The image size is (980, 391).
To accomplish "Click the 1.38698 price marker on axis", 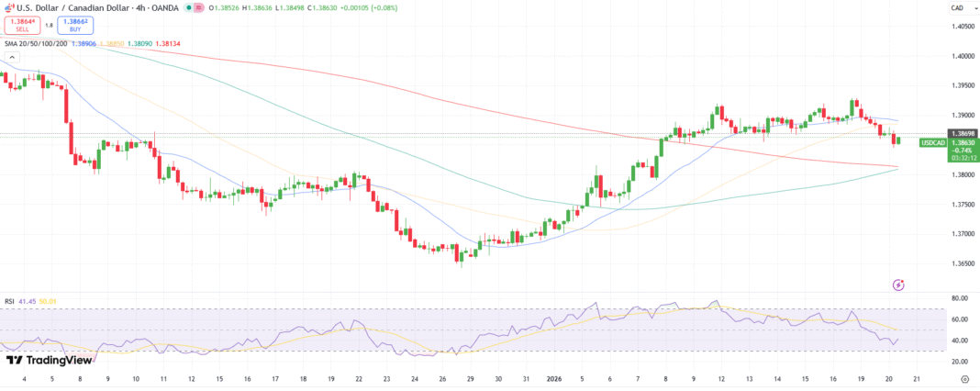I will click(963, 134).
